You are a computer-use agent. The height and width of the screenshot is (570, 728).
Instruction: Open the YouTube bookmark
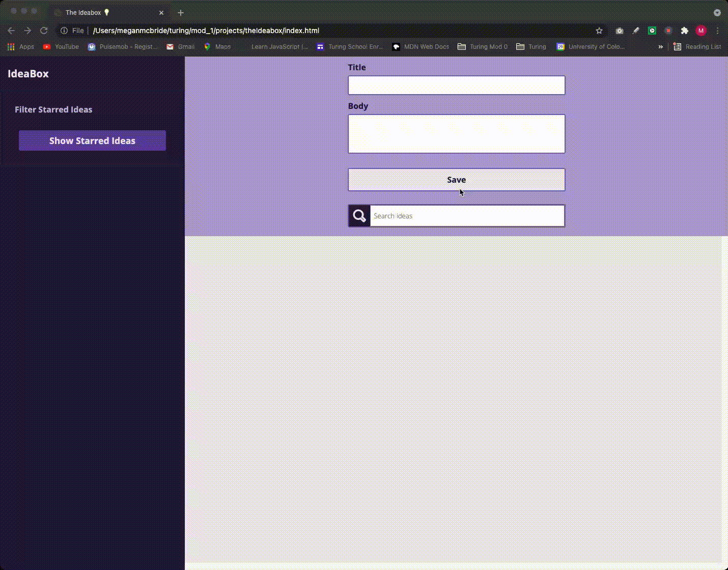click(x=61, y=46)
